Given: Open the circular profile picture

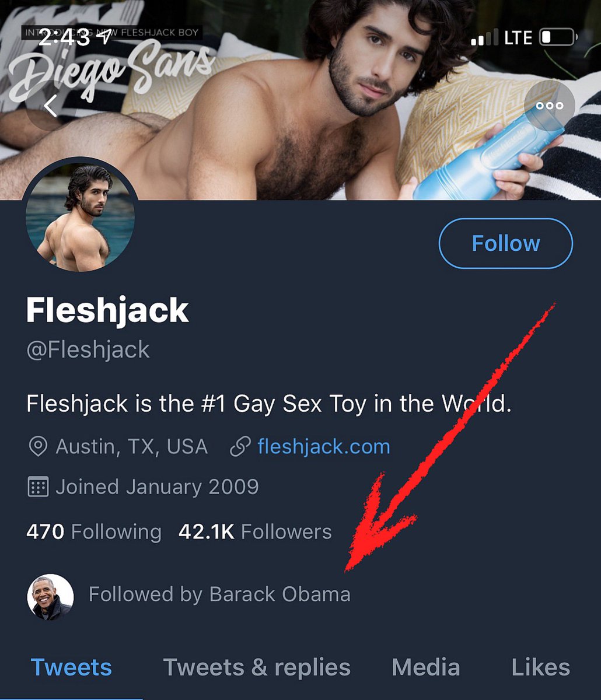Looking at the screenshot, I should click(80, 219).
